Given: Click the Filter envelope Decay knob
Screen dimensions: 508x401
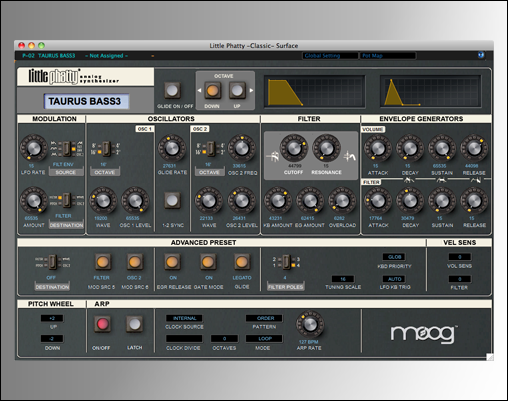Looking at the screenshot, I should pyautogui.click(x=410, y=200).
